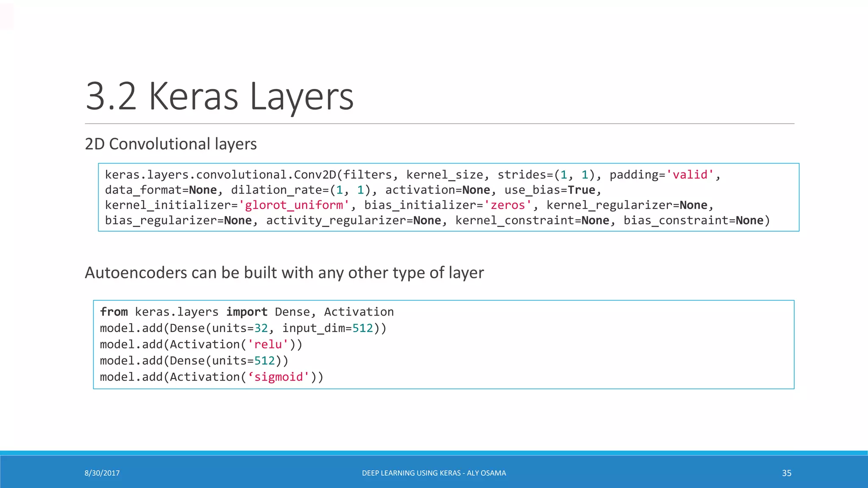Click the model.add(Activation('relu')) line

coord(201,344)
